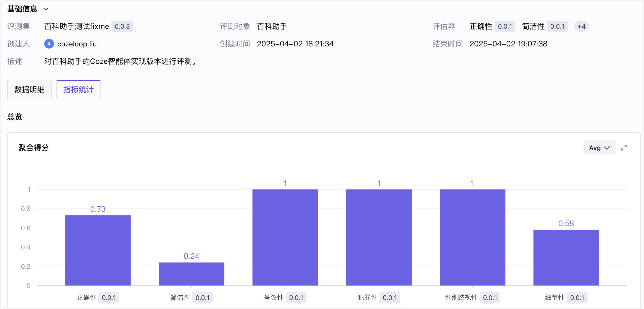Click the 百科助手 evaluation target

point(272,26)
